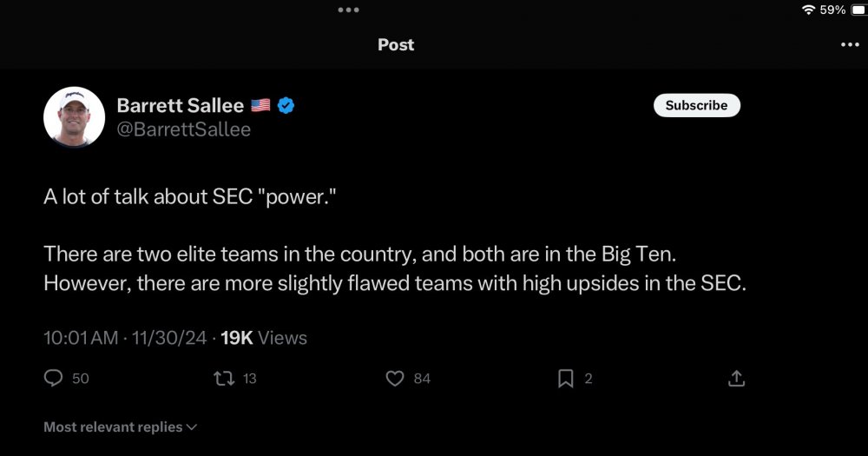Subscribe to Barrett Sallee
The width and height of the screenshot is (868, 456).
coord(696,105)
